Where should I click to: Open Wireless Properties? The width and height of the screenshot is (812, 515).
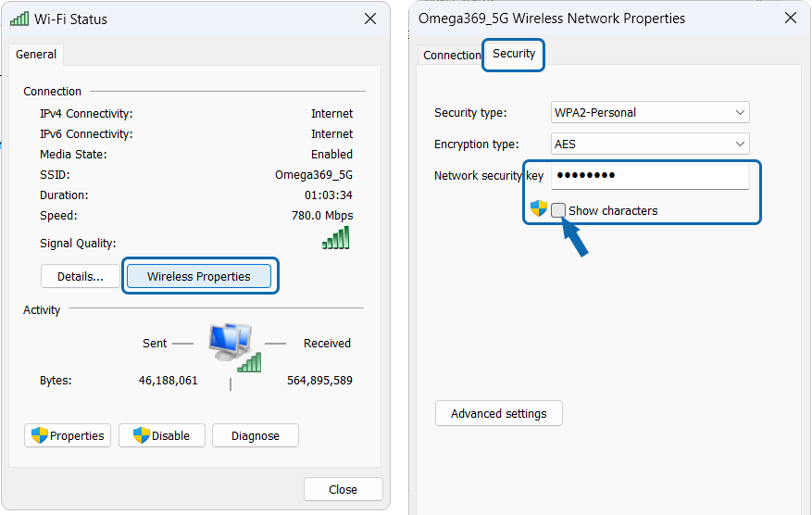(x=199, y=276)
